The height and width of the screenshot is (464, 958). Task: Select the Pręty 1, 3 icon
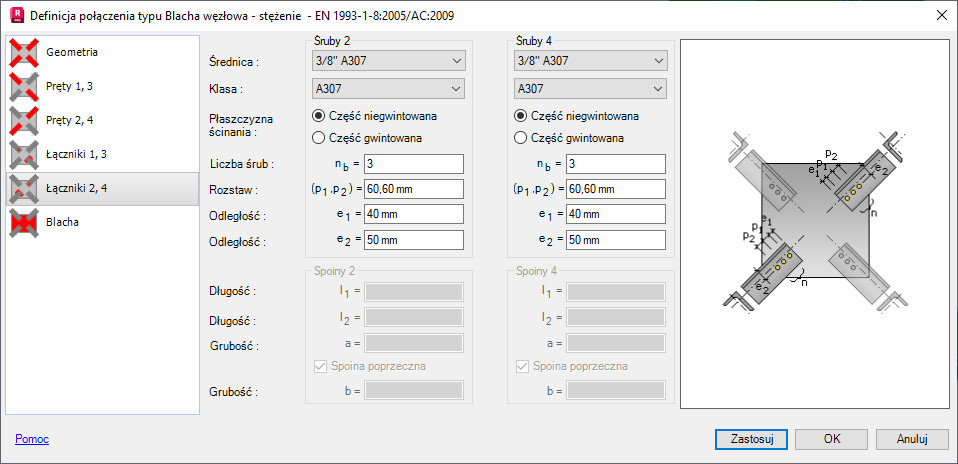point(25,87)
